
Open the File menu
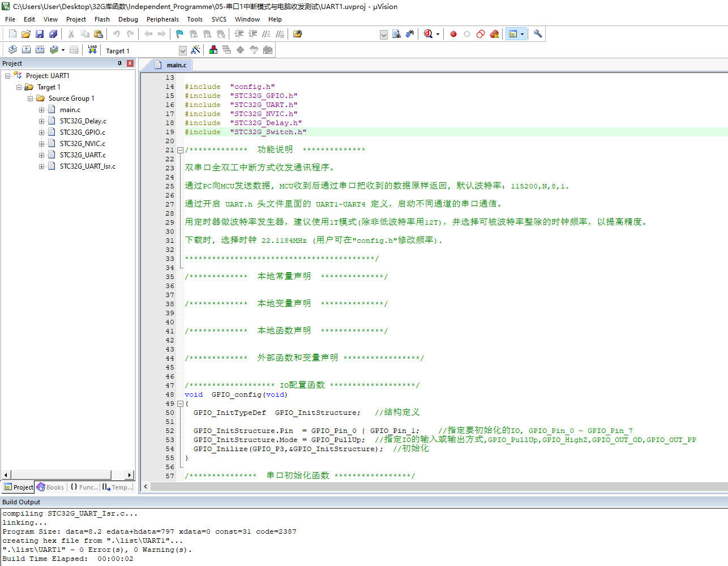click(x=10, y=19)
